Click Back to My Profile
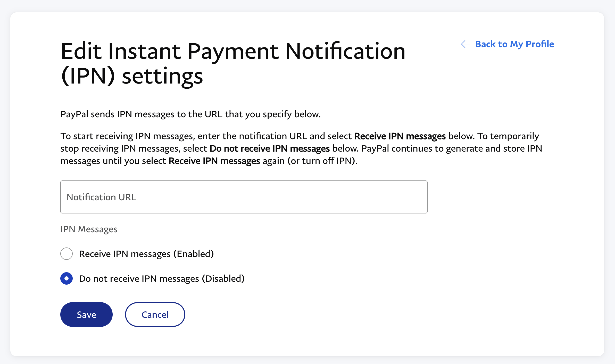 (x=514, y=44)
